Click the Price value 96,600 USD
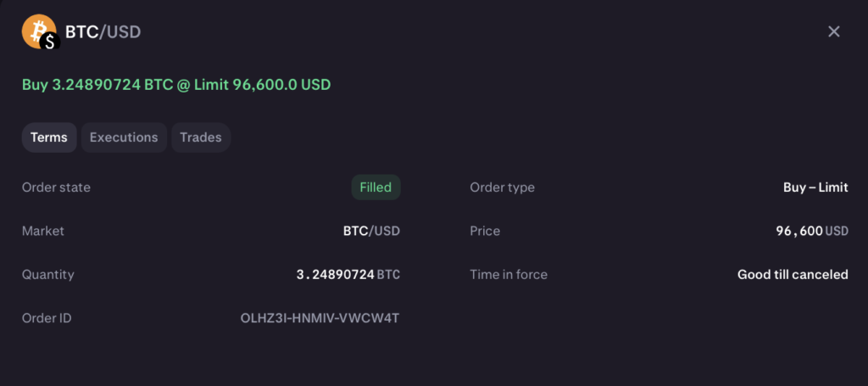Image resolution: width=868 pixels, height=386 pixels. pos(812,231)
